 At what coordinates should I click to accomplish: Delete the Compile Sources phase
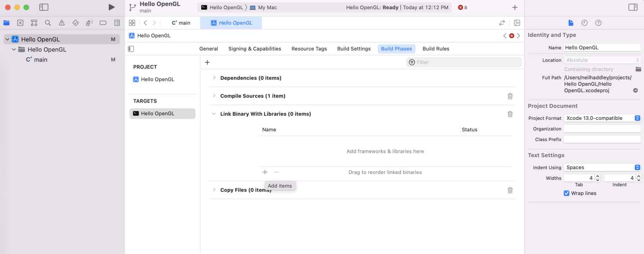(x=510, y=96)
